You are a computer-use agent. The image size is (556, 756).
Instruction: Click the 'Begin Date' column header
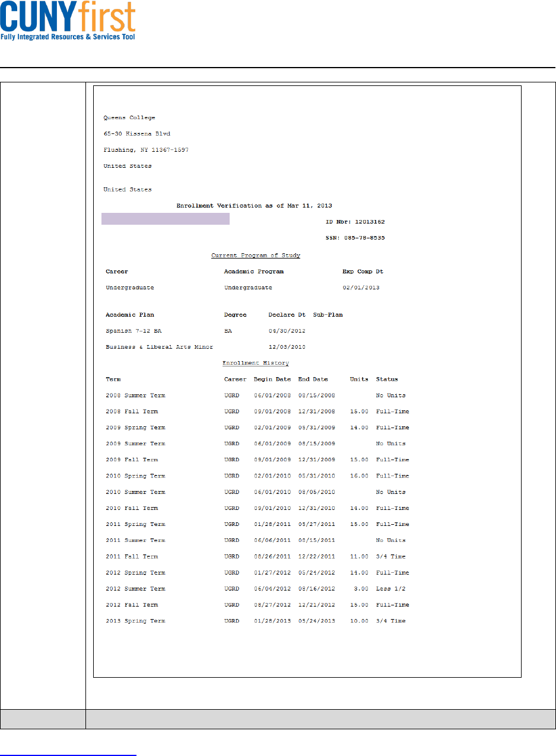click(272, 379)
